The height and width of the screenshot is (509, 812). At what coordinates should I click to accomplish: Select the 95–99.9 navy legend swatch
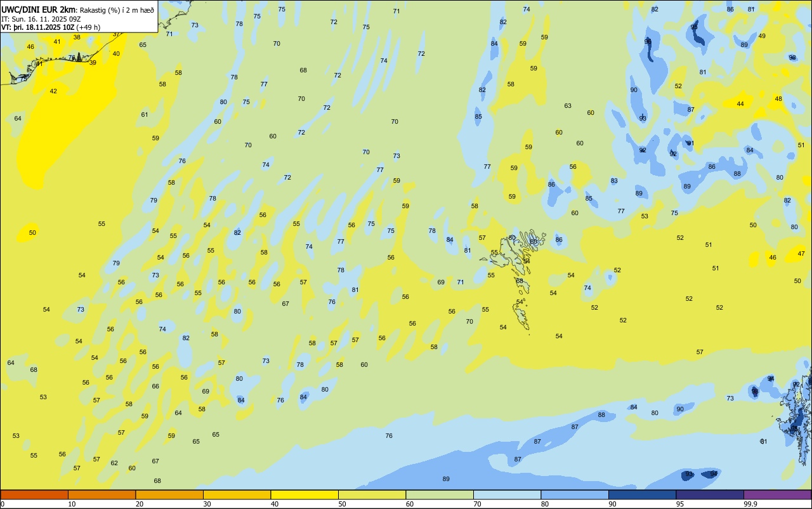[x=710, y=494]
